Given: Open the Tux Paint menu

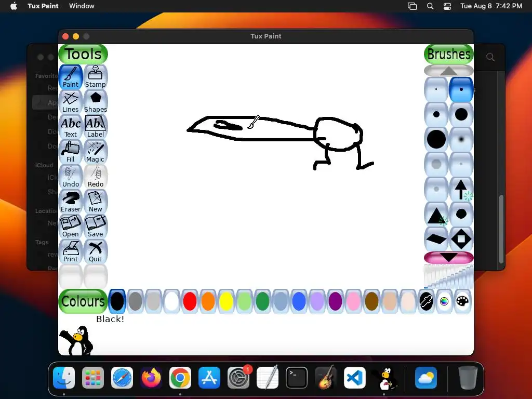Looking at the screenshot, I should pyautogui.click(x=43, y=6).
